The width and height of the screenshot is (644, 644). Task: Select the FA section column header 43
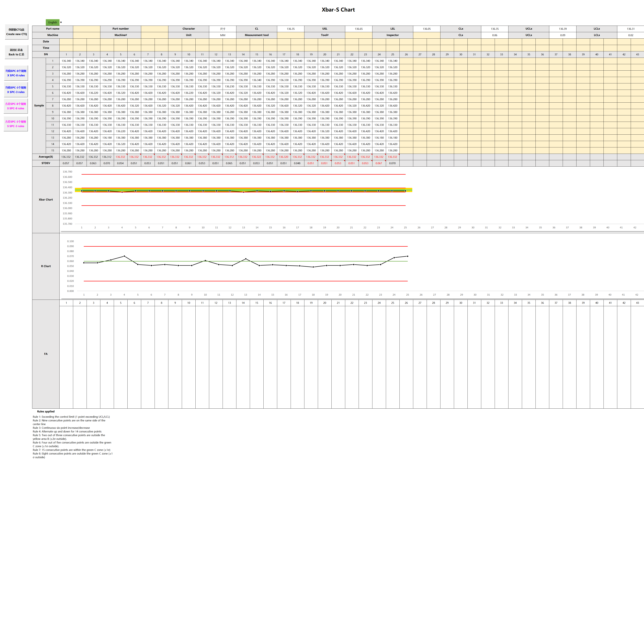637,303
